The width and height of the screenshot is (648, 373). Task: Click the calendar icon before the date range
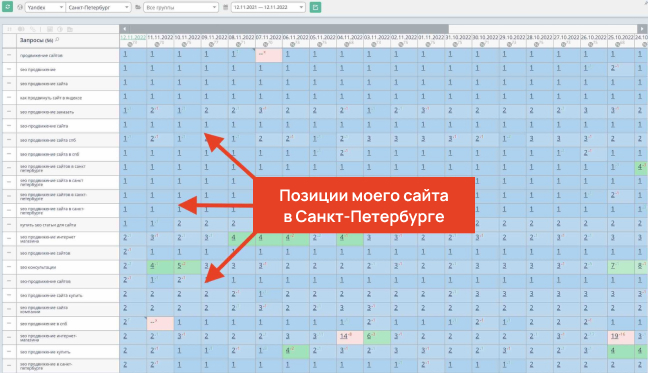pos(226,7)
